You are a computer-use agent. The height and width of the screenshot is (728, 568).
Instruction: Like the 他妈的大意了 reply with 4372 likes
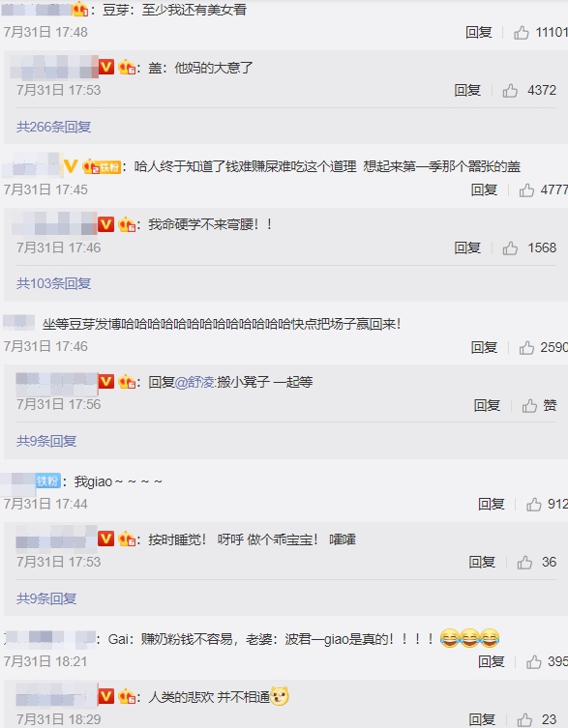(510, 91)
